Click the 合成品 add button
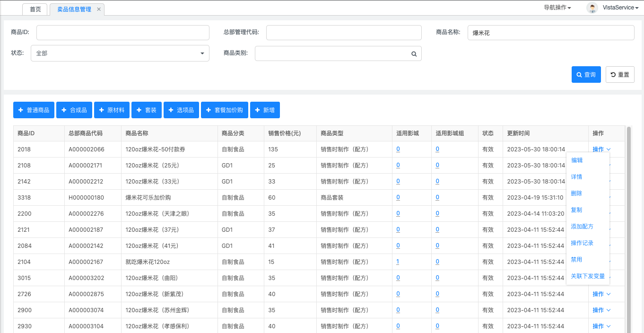The image size is (644, 333). pos(74,110)
